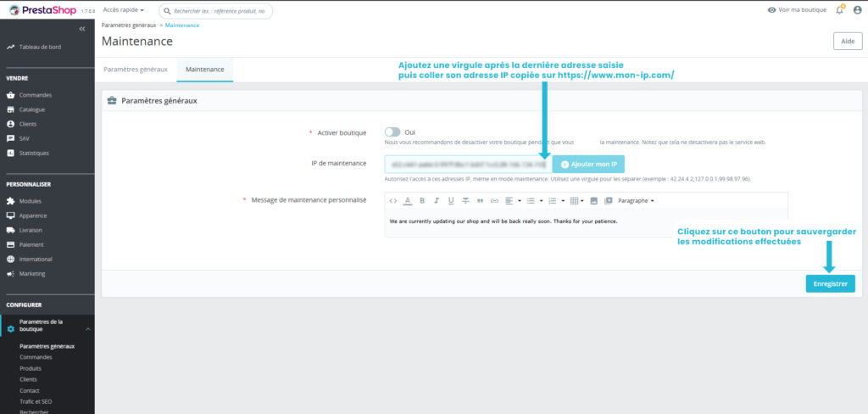Click the insert link icon in the editor
Screen dimensions: 868x414
pyautogui.click(x=495, y=200)
